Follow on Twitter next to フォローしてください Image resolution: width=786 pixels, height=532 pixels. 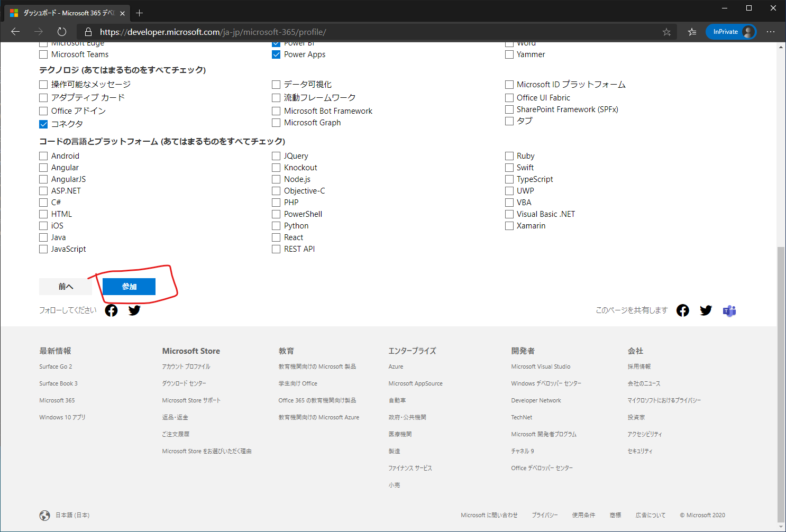point(134,310)
